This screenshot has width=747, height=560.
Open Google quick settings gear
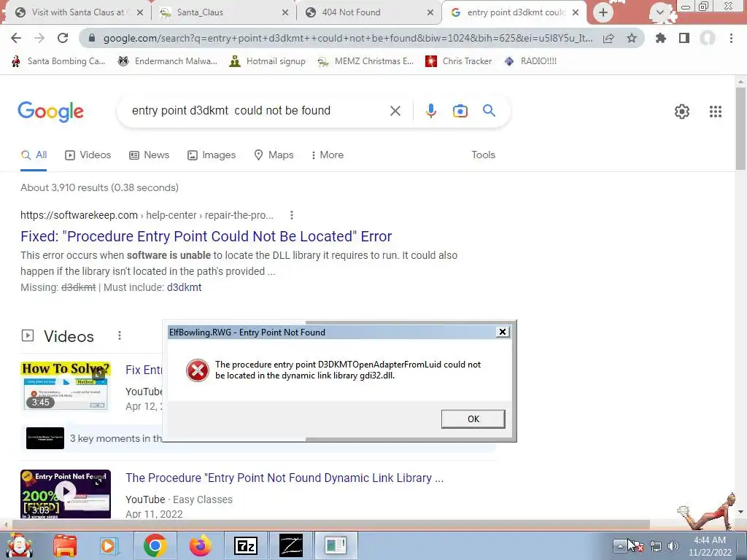click(682, 112)
